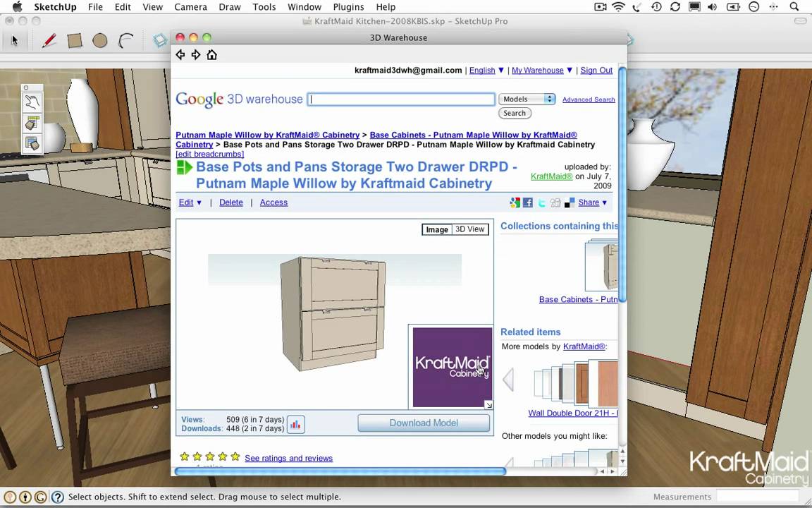Click the volume speaker menu bar icon

point(713,7)
